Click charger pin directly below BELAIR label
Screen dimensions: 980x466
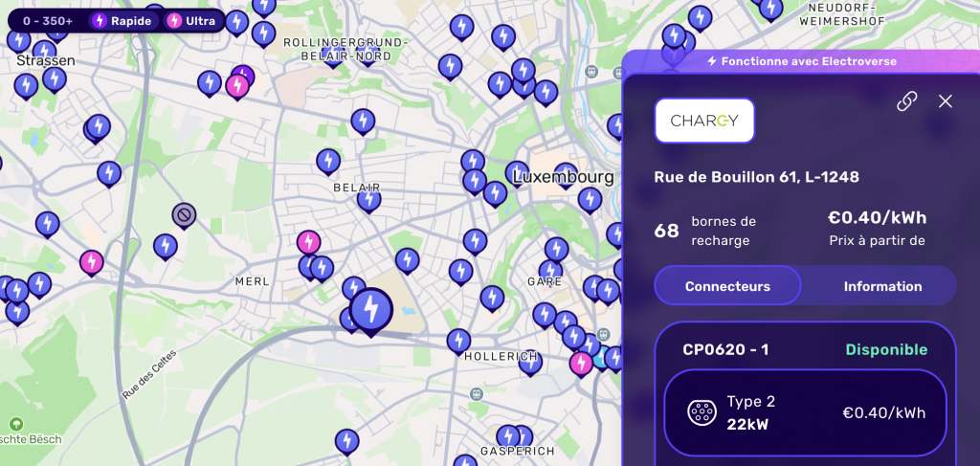(x=368, y=200)
